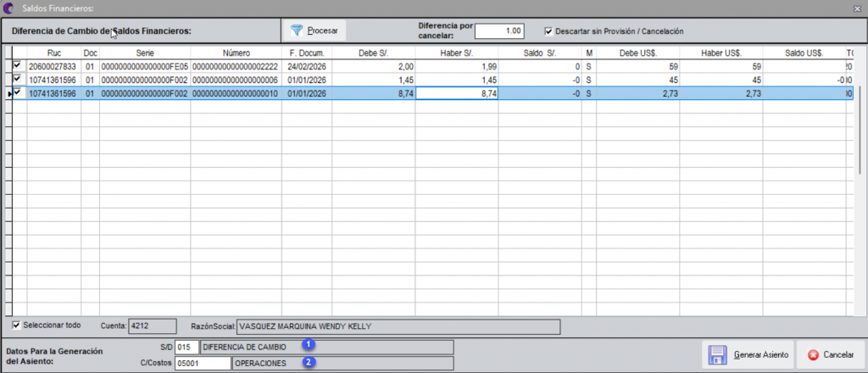Click the Serie column header
The height and width of the screenshot is (373, 868).
145,53
